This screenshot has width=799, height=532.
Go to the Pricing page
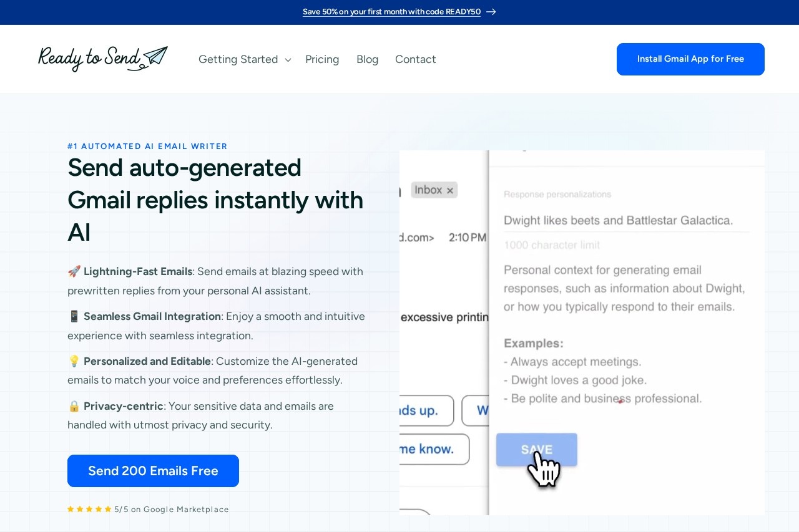pos(322,59)
